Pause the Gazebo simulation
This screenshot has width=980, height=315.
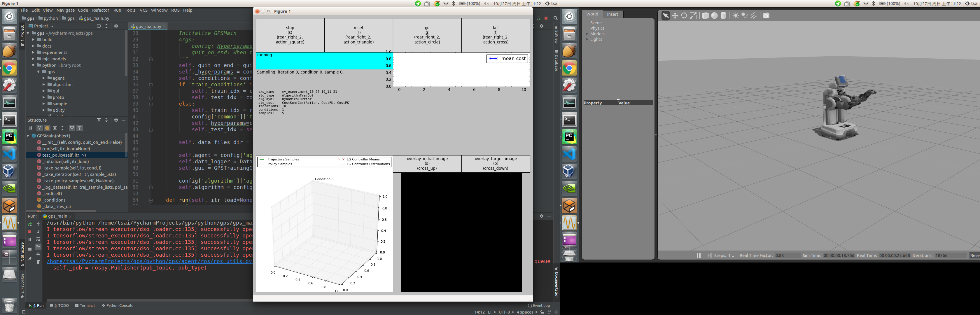[699, 255]
